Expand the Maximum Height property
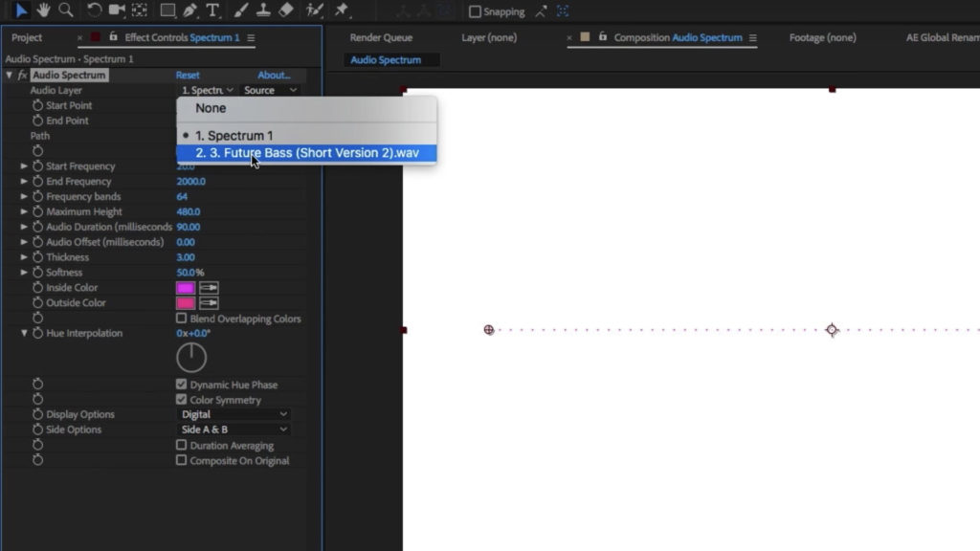 (24, 211)
